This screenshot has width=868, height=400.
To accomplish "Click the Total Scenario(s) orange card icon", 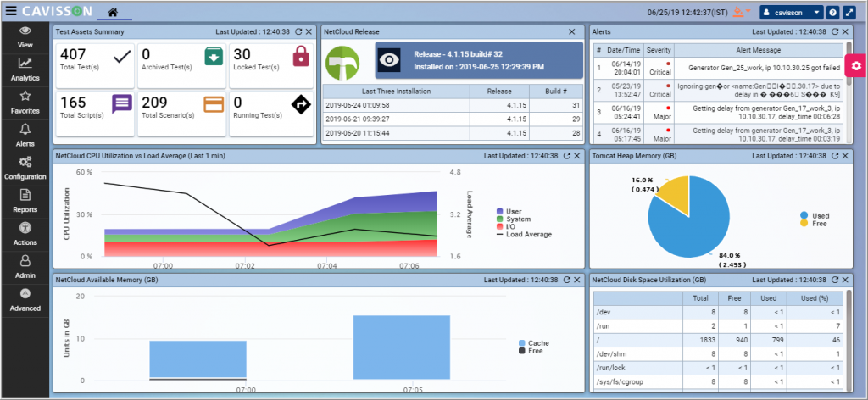I will coord(214,104).
